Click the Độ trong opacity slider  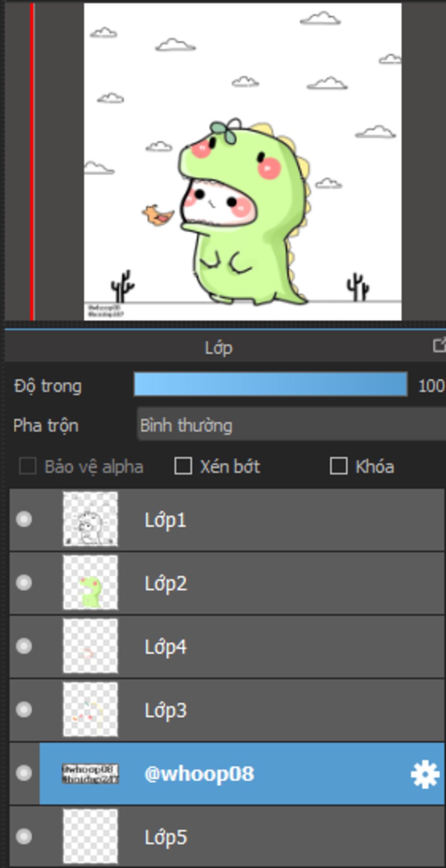pos(270,385)
